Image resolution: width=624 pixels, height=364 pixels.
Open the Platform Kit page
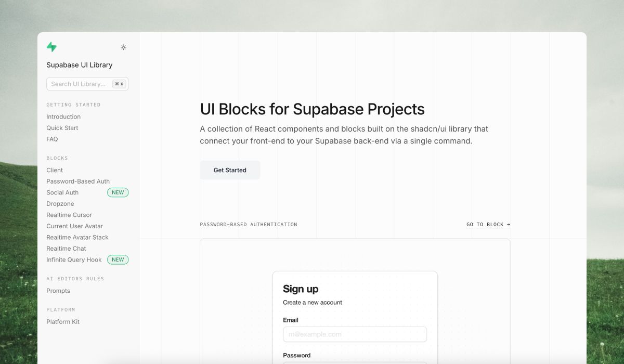coord(62,321)
